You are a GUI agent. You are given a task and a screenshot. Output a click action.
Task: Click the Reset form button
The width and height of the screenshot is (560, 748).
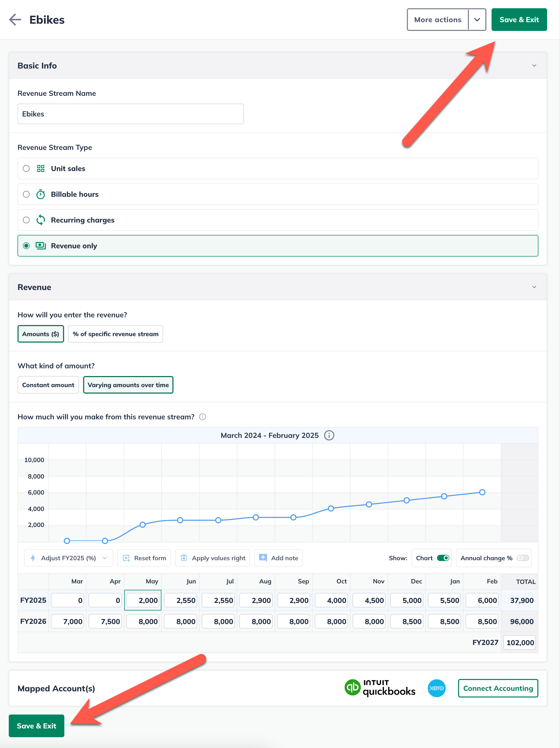coord(144,558)
